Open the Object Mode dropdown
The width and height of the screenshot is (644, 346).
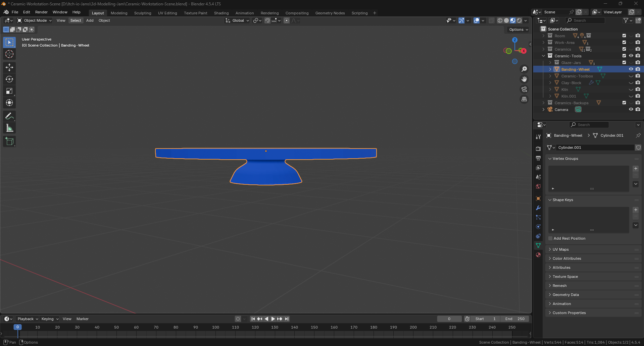(35, 20)
